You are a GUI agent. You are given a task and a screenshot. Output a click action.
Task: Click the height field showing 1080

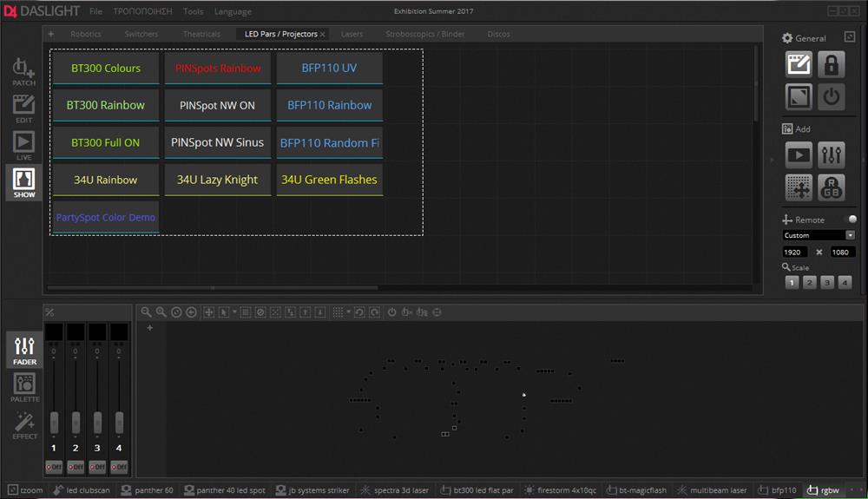pos(843,252)
